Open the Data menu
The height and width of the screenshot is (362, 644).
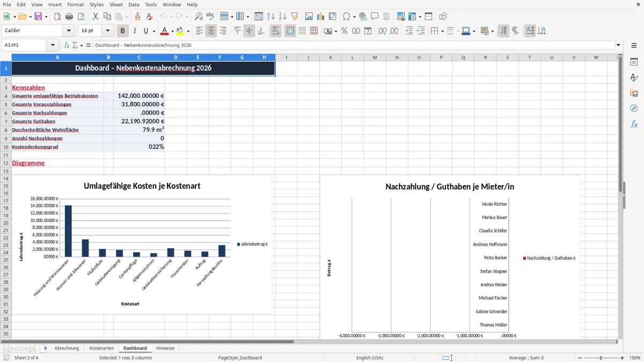tap(134, 4)
